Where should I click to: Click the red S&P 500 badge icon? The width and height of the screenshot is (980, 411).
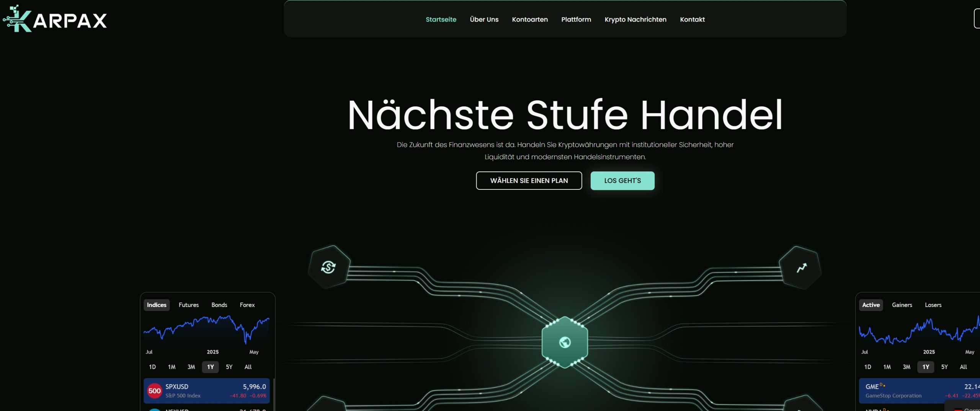pos(154,391)
